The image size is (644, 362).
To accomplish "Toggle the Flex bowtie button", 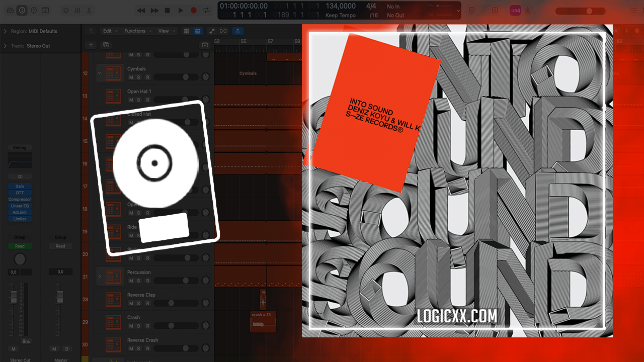I will click(223, 31).
